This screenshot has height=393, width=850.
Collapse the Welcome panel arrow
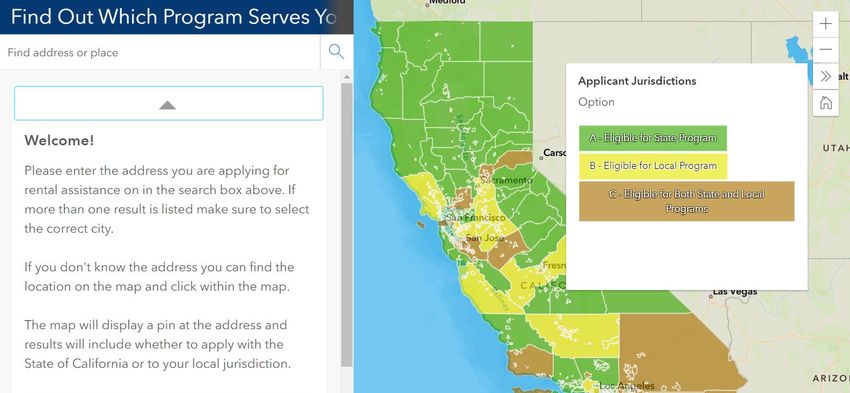[168, 104]
